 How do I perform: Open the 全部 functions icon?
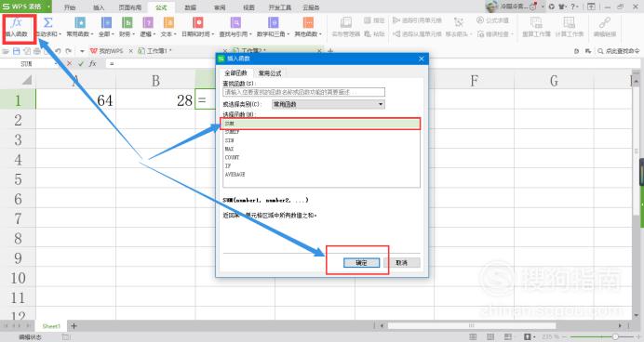(106, 22)
